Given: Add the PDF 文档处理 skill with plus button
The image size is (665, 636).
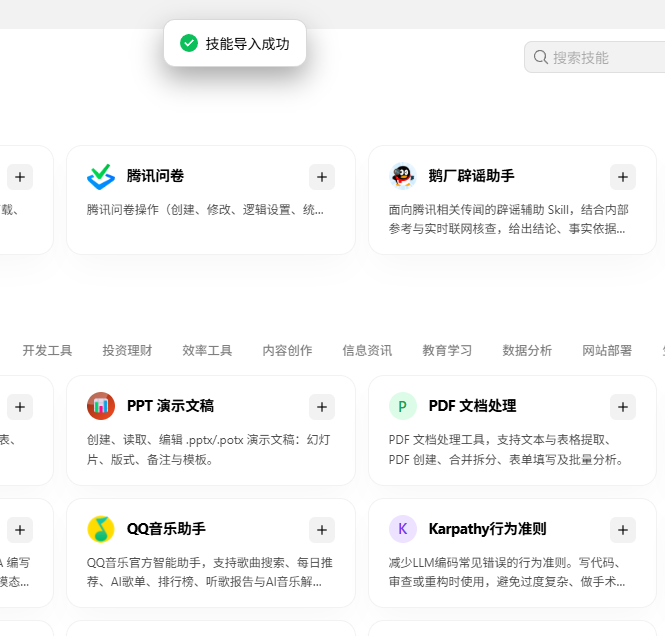Looking at the screenshot, I should (623, 407).
